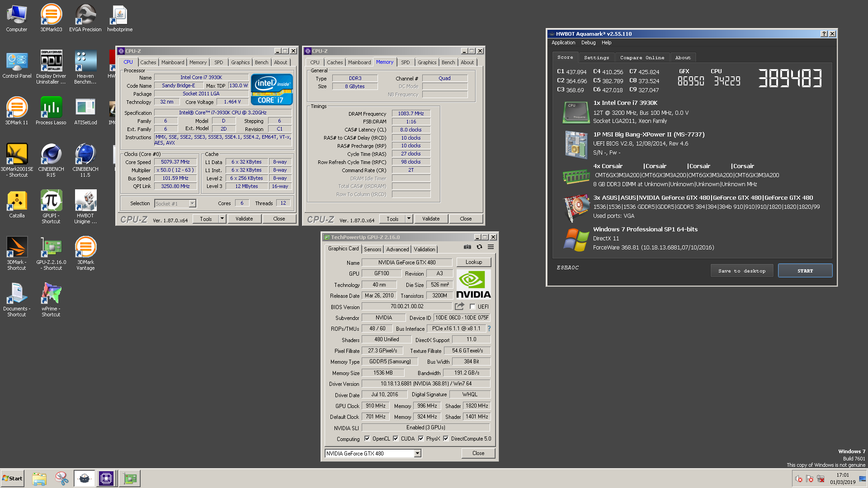Click the CPU-Z taskbar icon
Viewport: 868px width, 488px height.
(106, 479)
